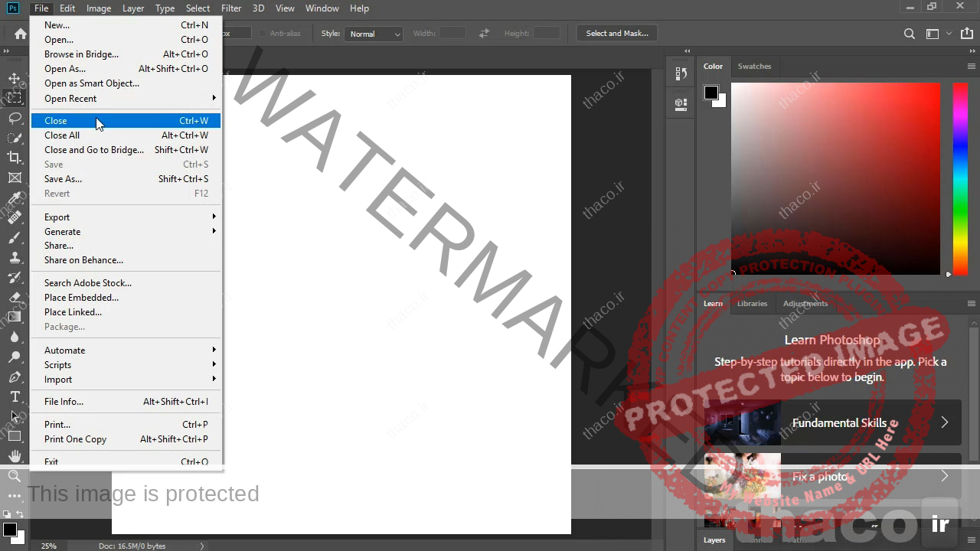Choose Close from File menu
The width and height of the screenshot is (980, 551).
click(126, 121)
